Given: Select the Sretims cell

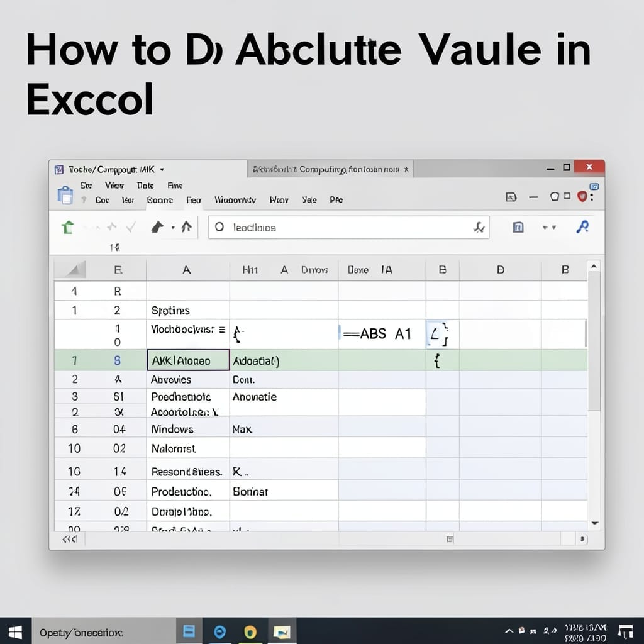Looking at the screenshot, I should [187, 310].
